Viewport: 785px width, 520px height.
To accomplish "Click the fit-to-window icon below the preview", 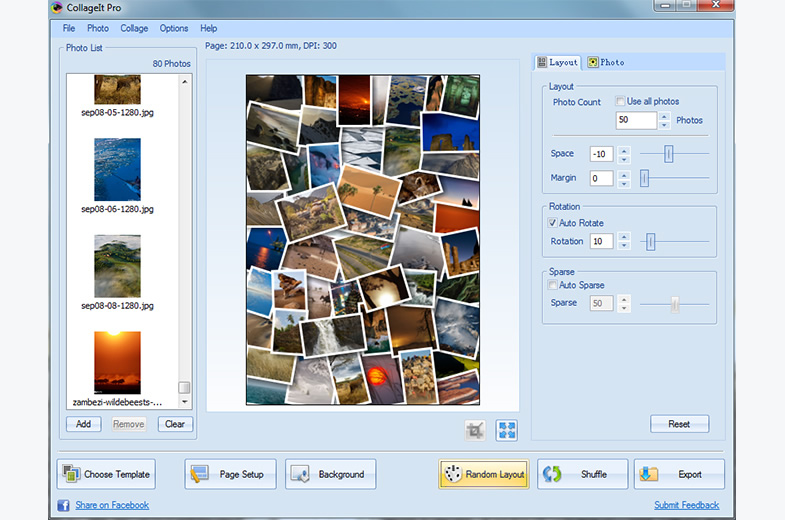I will (x=507, y=430).
